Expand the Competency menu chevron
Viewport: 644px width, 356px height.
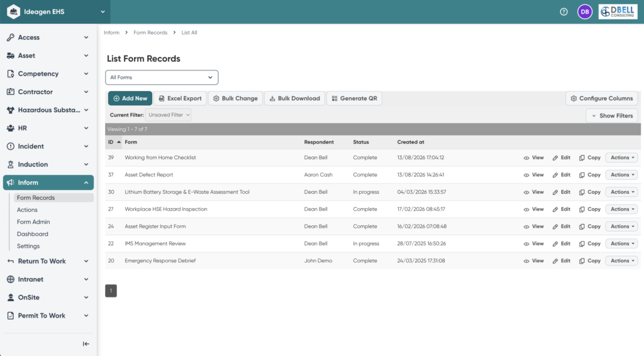point(86,74)
